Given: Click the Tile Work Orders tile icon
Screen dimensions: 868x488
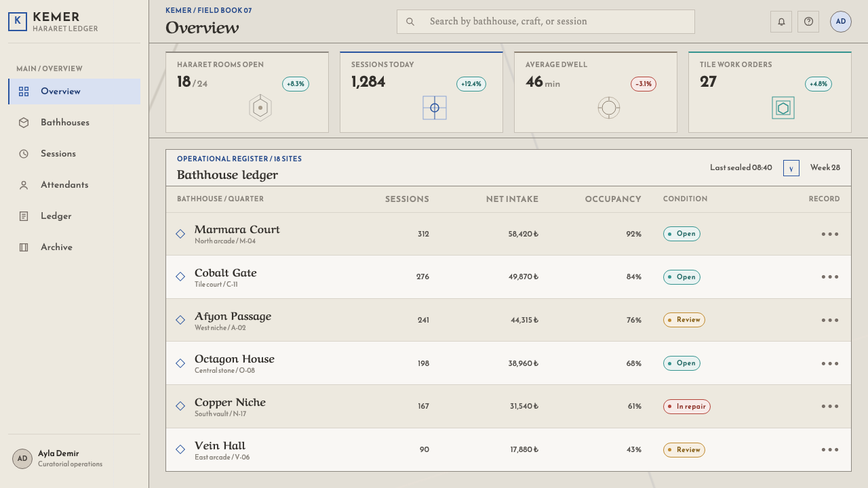Looking at the screenshot, I should point(783,108).
